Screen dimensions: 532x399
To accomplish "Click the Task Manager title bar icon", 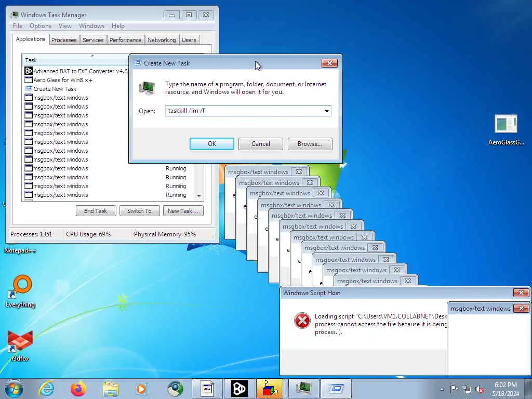I will coord(15,15).
